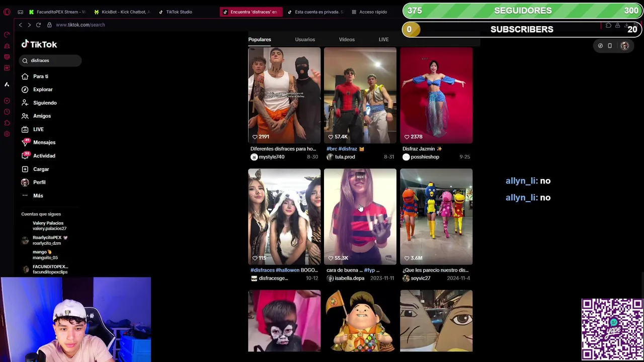Click the phone app icon at top right
This screenshot has width=644, height=362.
point(610,46)
